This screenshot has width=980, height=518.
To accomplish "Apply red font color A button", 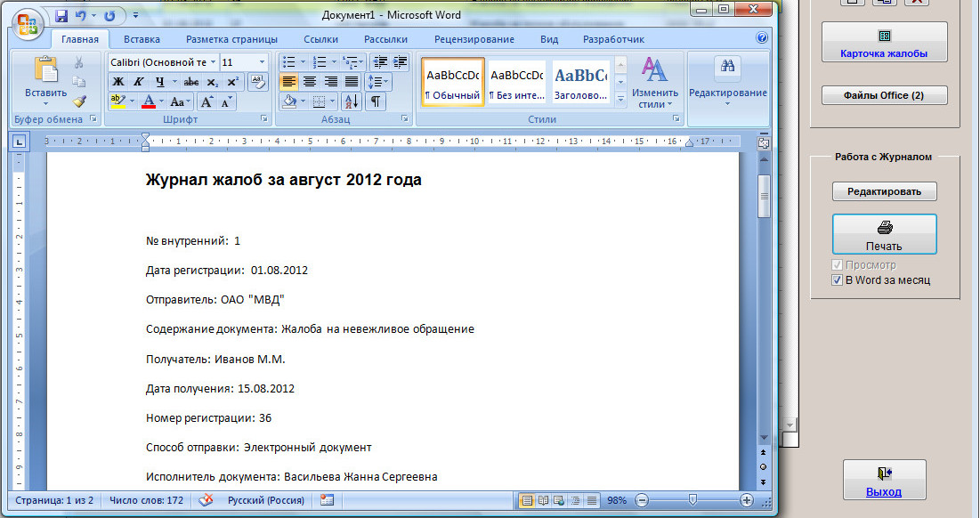I will tap(149, 101).
